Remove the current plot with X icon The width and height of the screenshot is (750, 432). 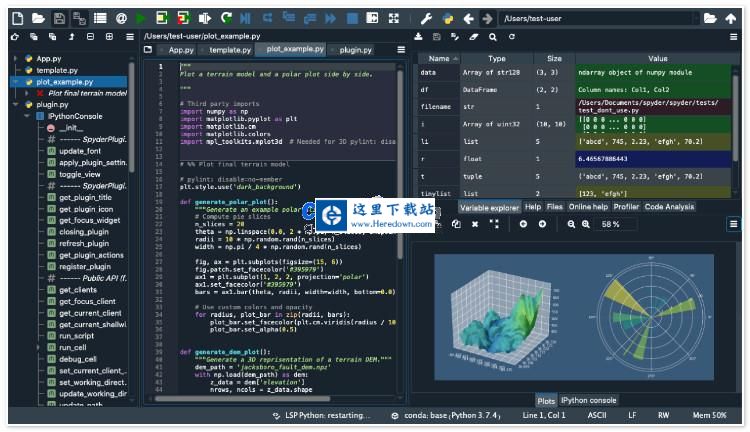[x=475, y=224]
